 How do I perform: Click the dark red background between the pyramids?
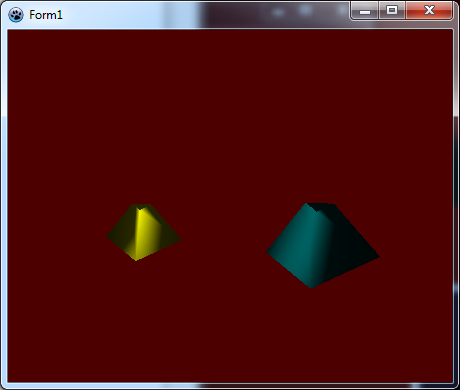[223, 240]
